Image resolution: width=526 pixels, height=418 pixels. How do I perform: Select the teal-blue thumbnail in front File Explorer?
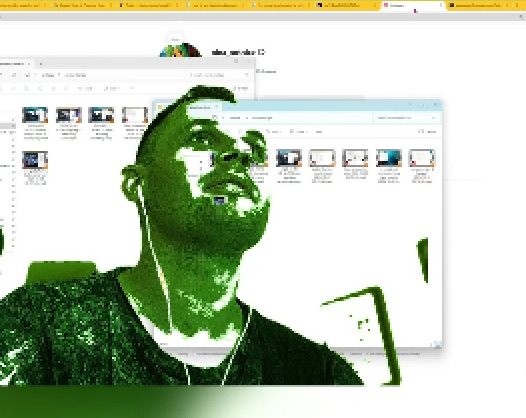[x=388, y=158]
